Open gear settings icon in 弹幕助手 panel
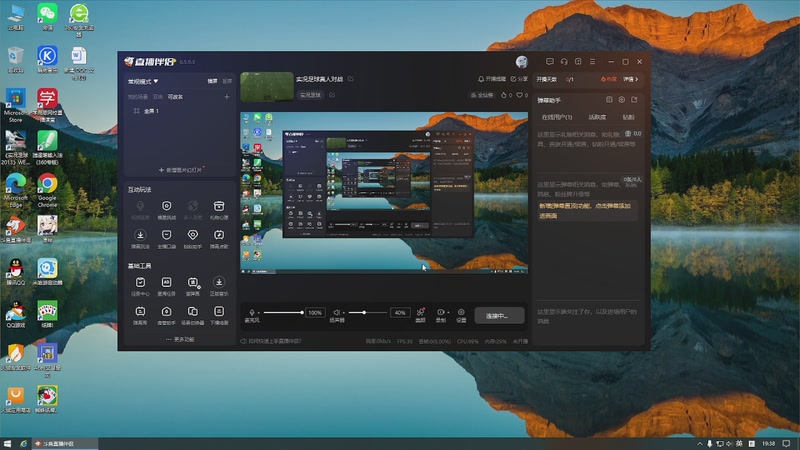This screenshot has height=450, width=800. 621,100
